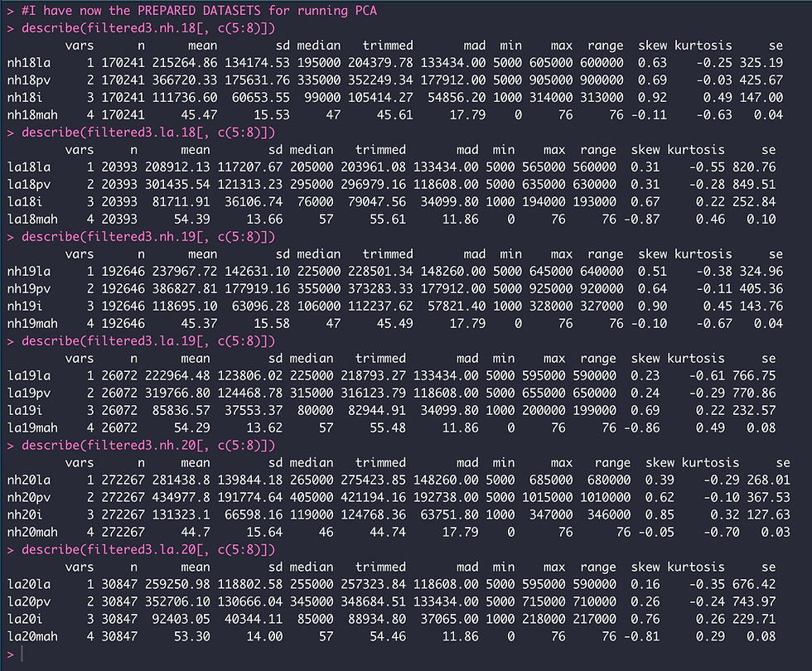Click se value 425.67
The image size is (812, 671).
point(761,80)
